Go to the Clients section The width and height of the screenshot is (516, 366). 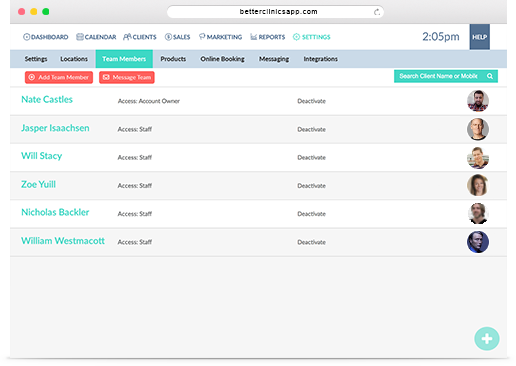[x=140, y=37]
